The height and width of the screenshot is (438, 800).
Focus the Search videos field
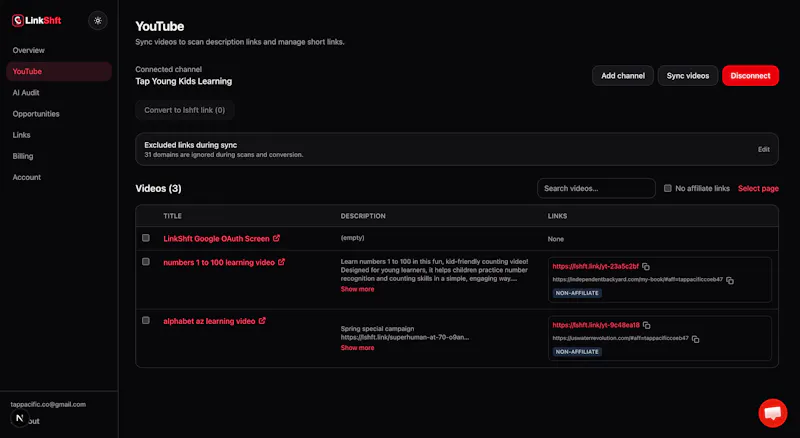click(x=596, y=188)
